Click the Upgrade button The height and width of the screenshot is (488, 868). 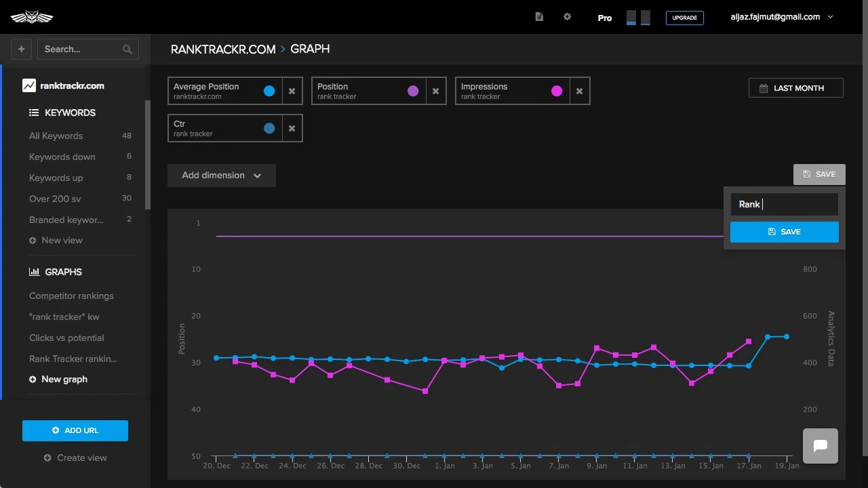coord(684,18)
